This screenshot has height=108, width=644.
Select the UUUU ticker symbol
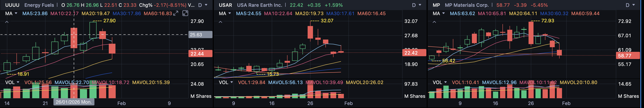pyautogui.click(x=12, y=5)
